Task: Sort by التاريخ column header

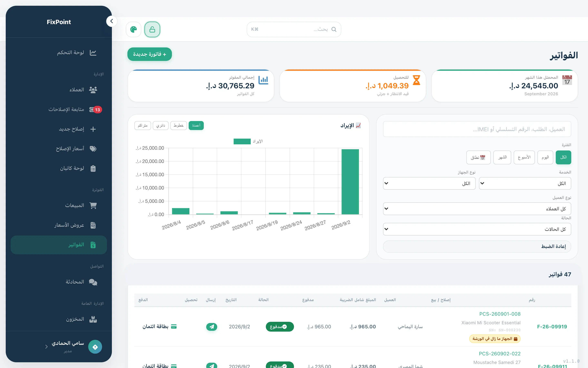Action: pos(231,300)
